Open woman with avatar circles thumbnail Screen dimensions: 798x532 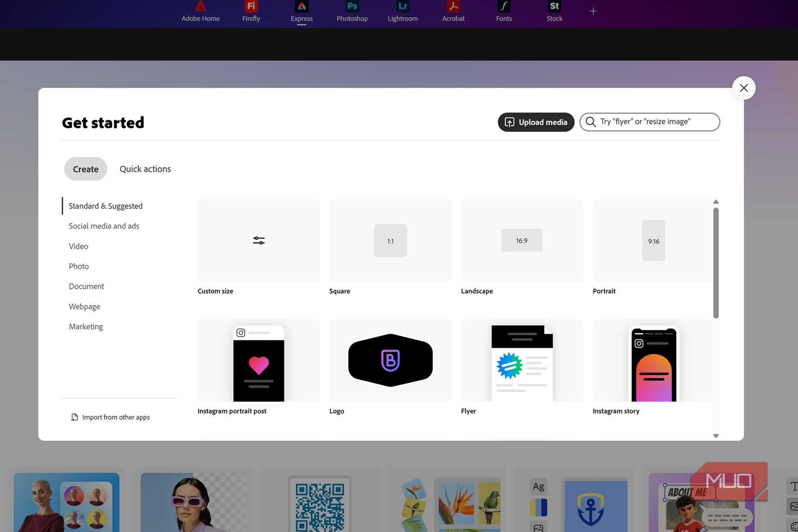pos(66,502)
